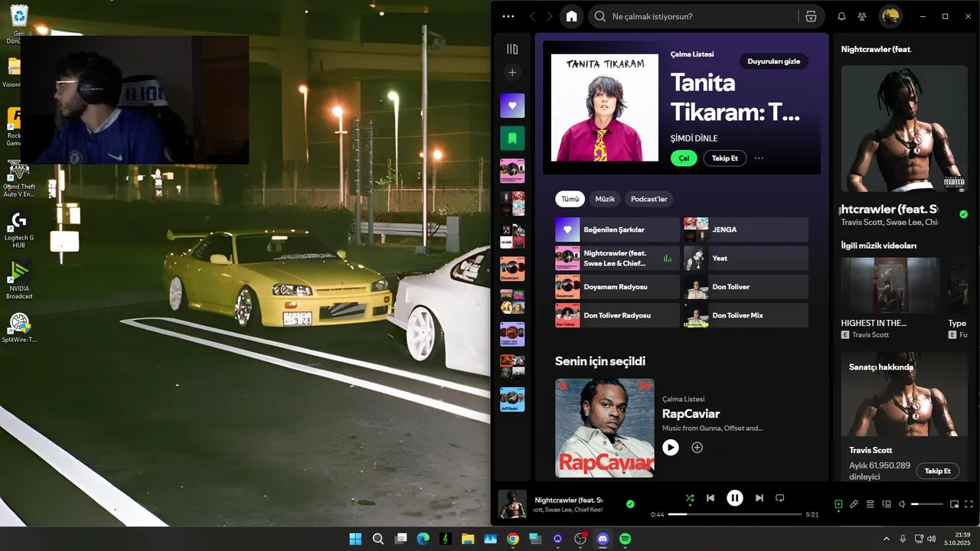The height and width of the screenshot is (551, 980).
Task: Open the 'Doyamam Radyosu' tile
Action: [617, 287]
